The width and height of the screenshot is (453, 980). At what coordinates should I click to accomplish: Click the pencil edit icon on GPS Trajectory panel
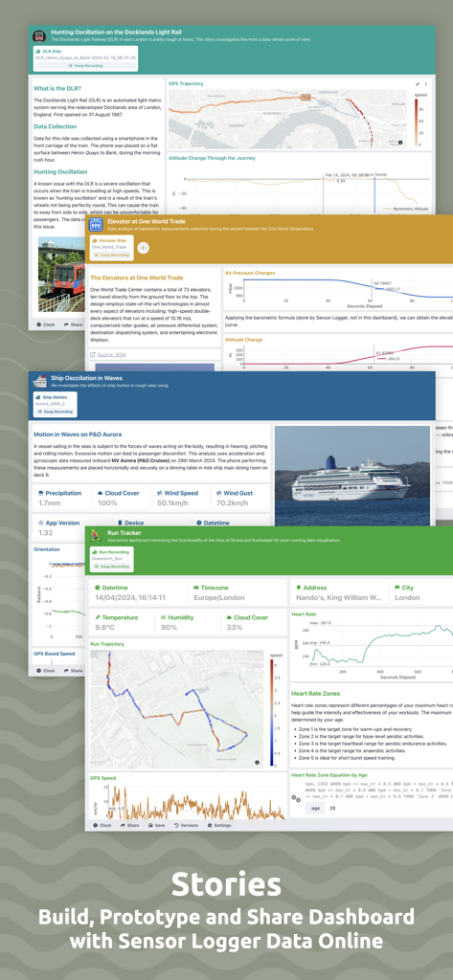(x=418, y=84)
